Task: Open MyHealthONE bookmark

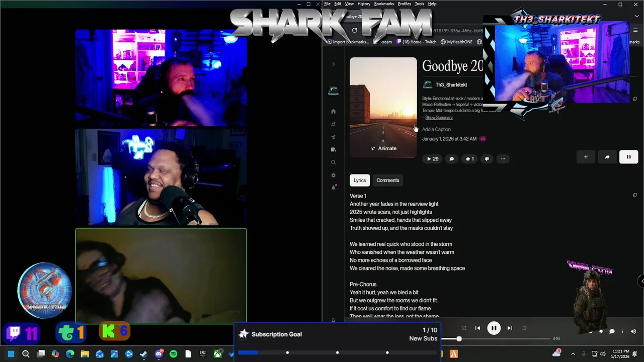Action: 456,42
